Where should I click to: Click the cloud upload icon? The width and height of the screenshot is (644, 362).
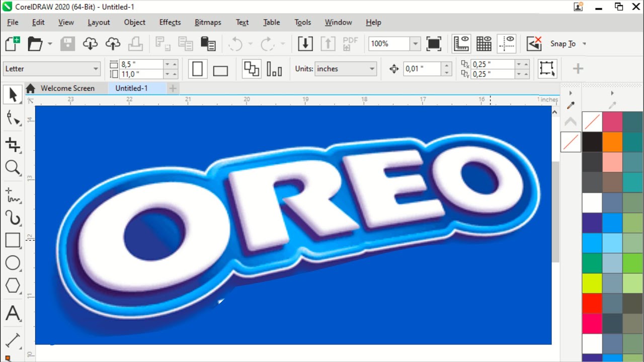click(x=113, y=44)
